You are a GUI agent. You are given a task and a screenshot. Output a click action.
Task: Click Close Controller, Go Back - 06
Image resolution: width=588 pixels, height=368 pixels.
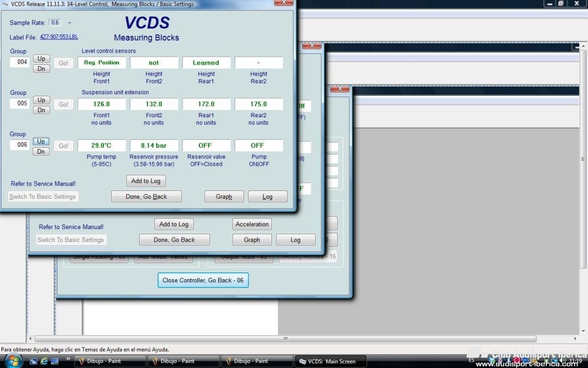203,280
